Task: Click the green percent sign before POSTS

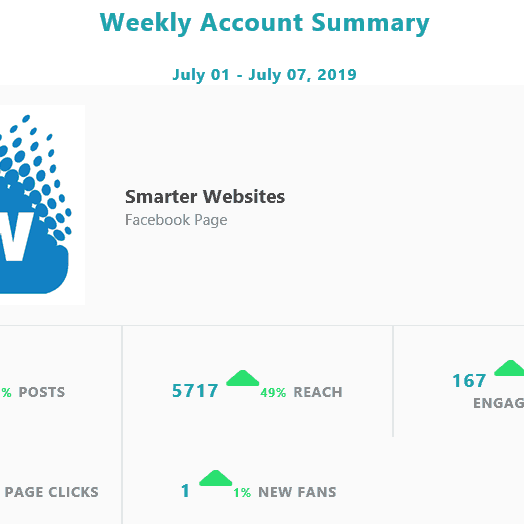Action: [x=6, y=393]
